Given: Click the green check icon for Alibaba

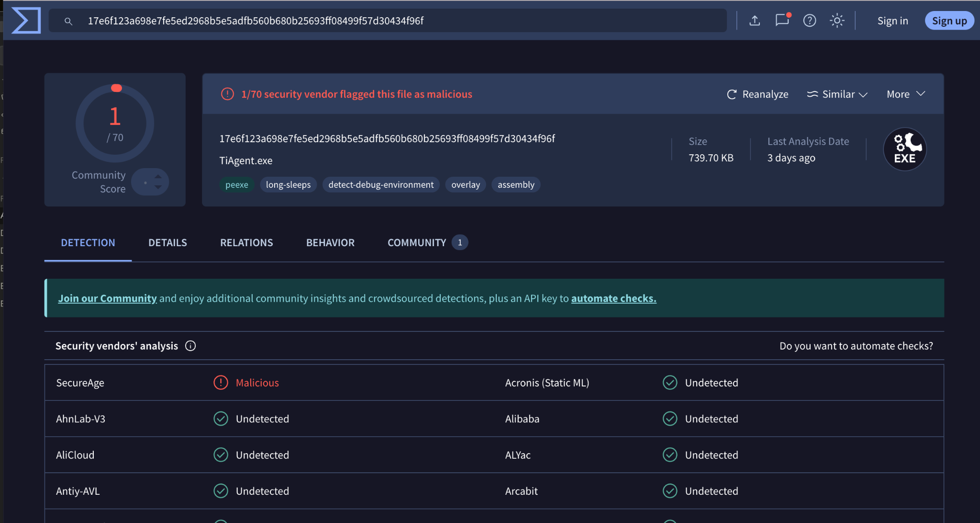Looking at the screenshot, I should (x=670, y=419).
